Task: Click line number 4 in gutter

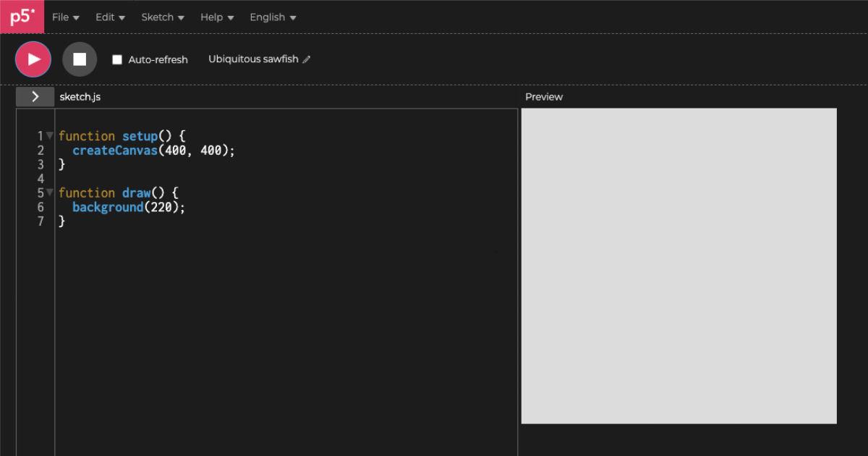Action: [41, 179]
